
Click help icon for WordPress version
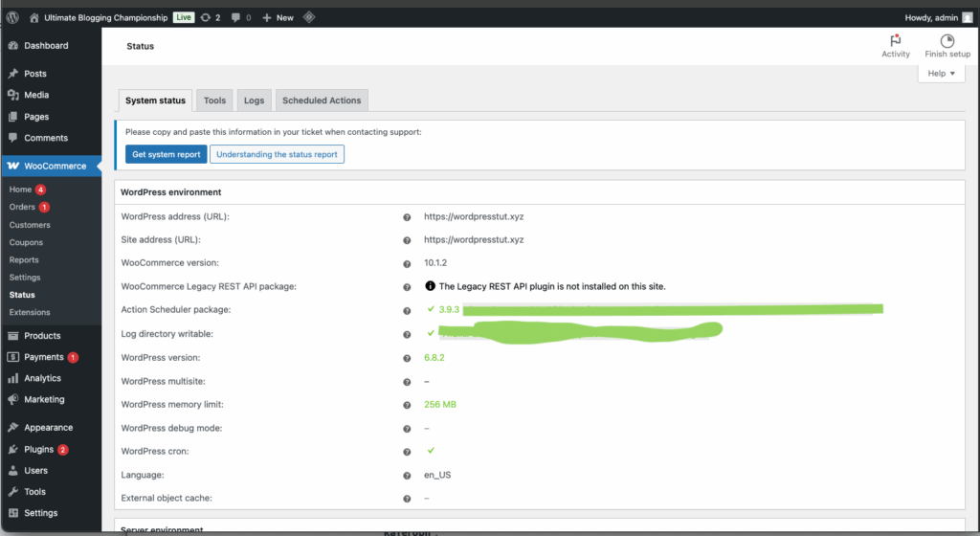[407, 359]
